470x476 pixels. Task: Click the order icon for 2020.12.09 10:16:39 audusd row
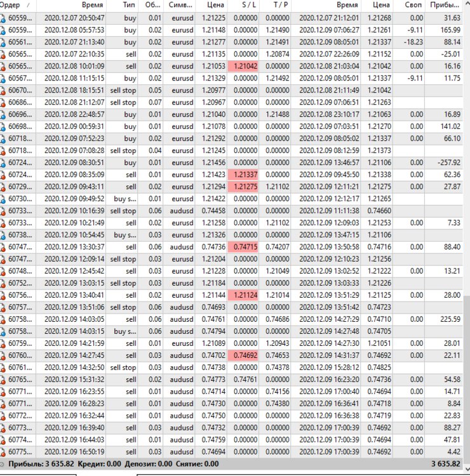[3, 211]
